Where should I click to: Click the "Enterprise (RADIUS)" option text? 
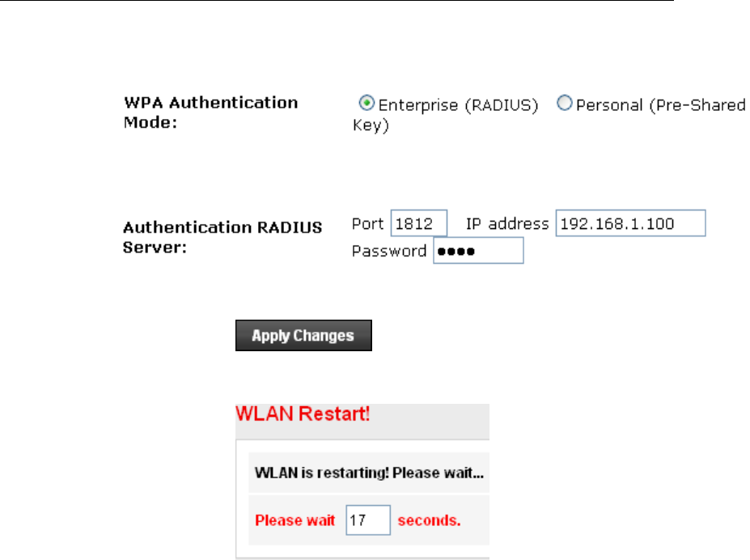coord(459,105)
